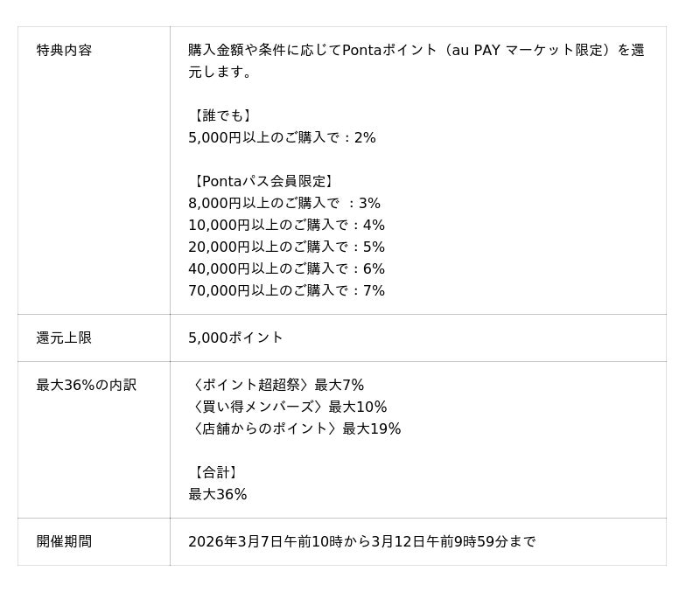
Task: Click the 【合計】 heading text
Action: 214,472
